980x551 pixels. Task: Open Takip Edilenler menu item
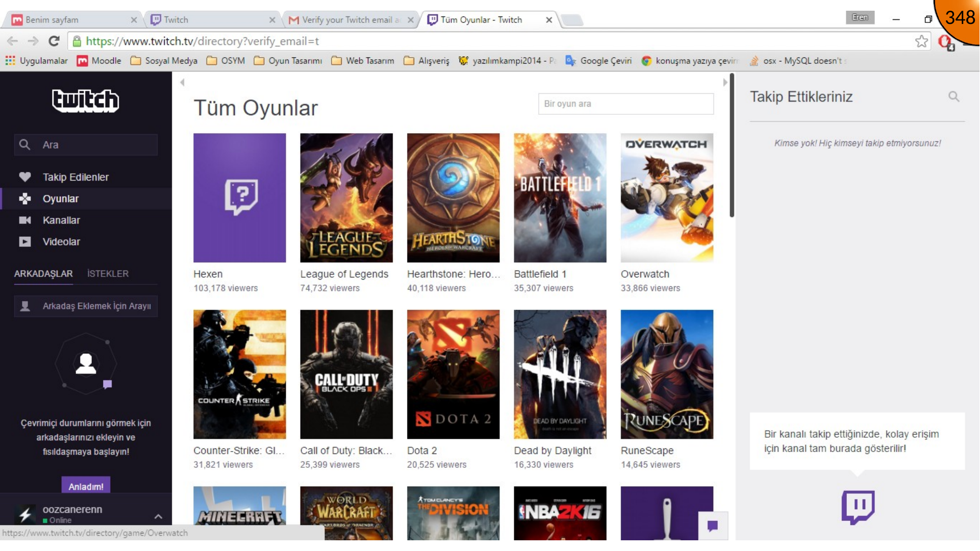tap(86, 177)
